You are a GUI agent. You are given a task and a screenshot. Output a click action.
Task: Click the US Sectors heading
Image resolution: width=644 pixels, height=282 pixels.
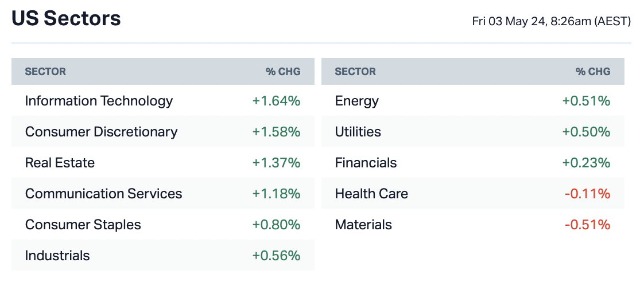coord(66,19)
